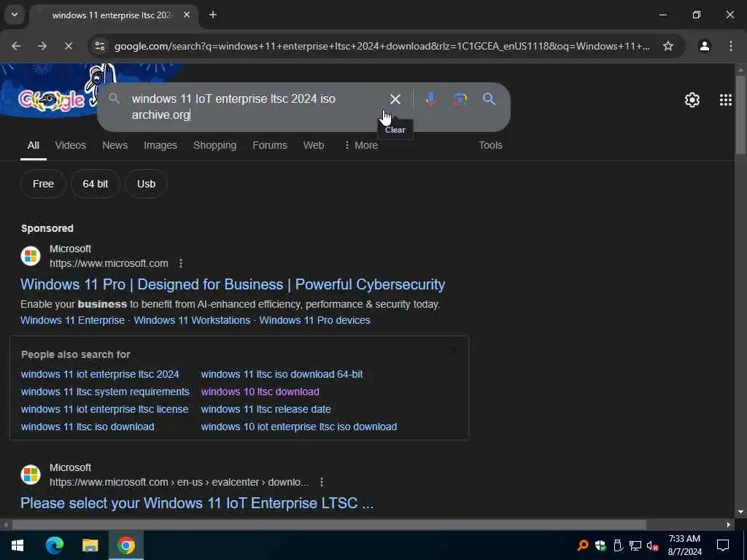Apply the 64 bit filter chip
The height and width of the screenshot is (560, 747).
coord(96,184)
